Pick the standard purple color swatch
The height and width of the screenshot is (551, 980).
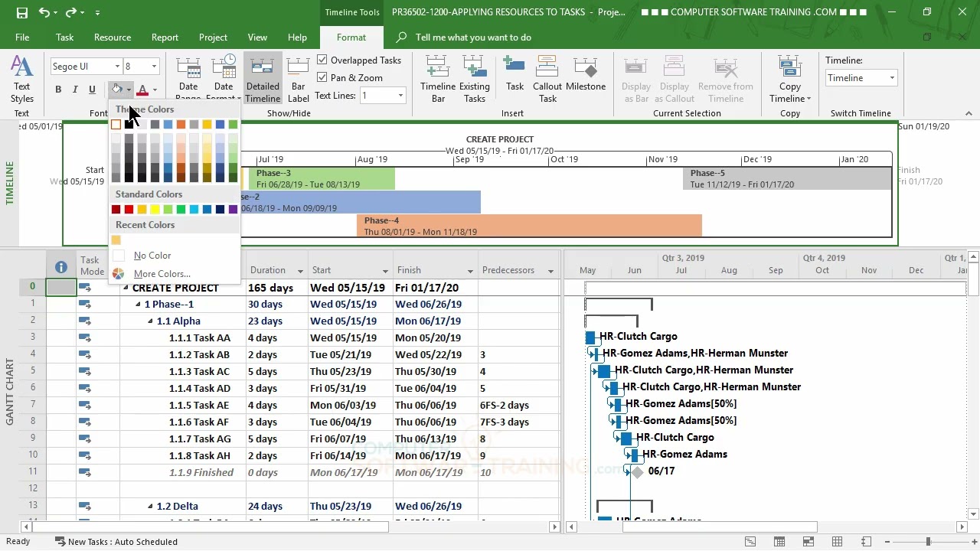[x=233, y=209]
